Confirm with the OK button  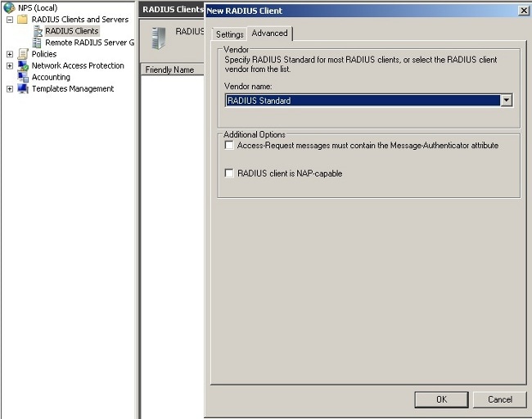tap(441, 399)
